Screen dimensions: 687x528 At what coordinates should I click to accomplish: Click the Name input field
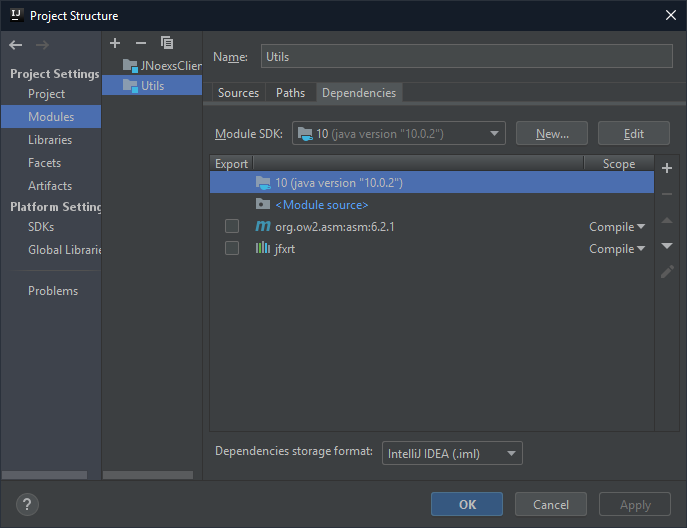tap(467, 56)
